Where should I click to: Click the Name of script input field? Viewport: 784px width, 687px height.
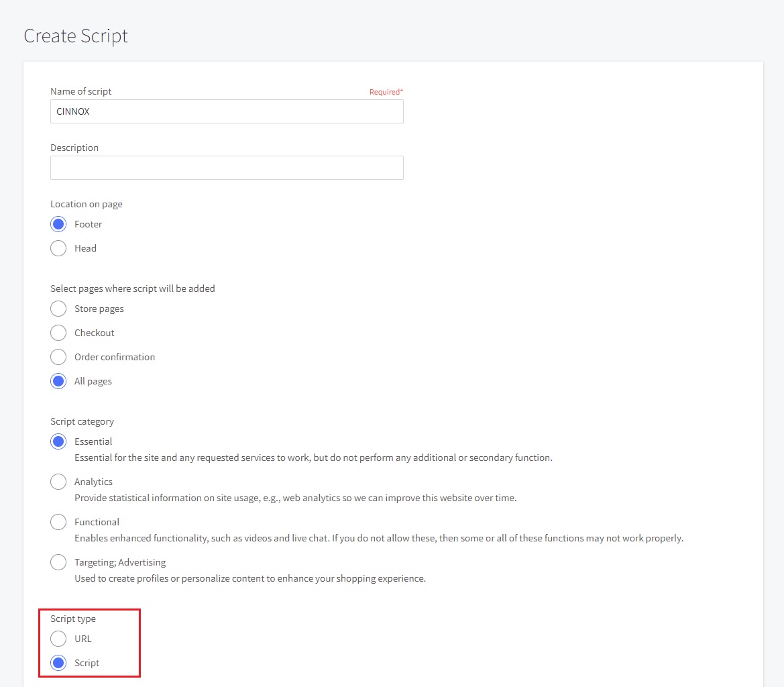pos(227,111)
